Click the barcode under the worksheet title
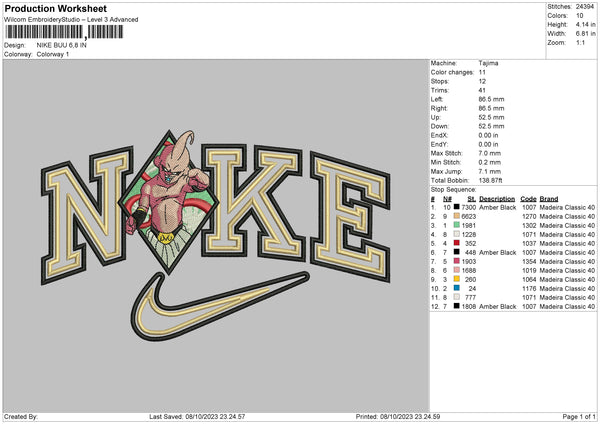The height and width of the screenshot is (424, 600). click(64, 32)
